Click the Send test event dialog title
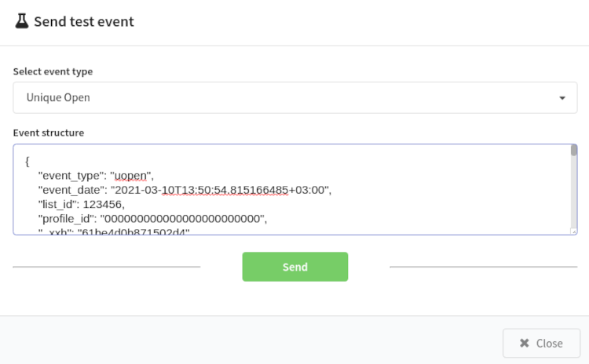 84,21
